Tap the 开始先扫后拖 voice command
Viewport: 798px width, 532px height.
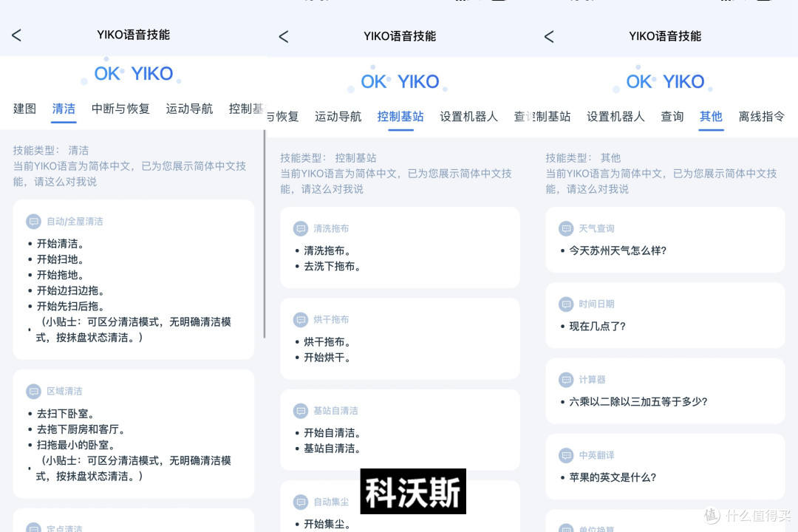click(x=70, y=306)
